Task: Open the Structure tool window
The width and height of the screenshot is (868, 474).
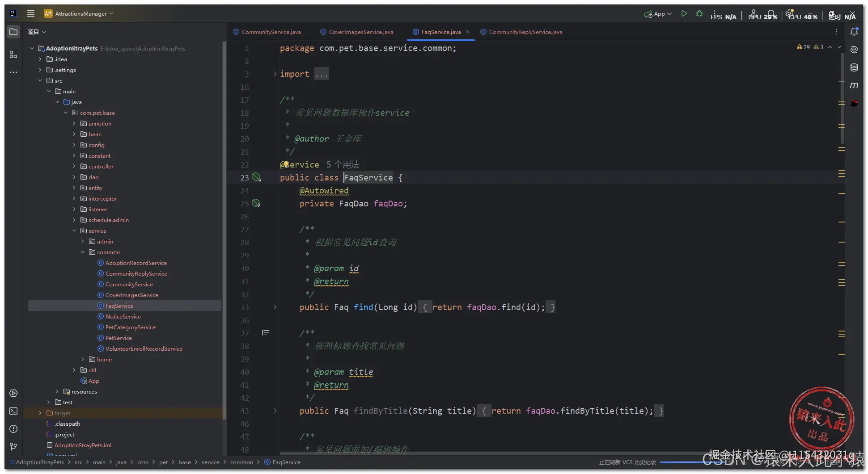Action: click(13, 55)
